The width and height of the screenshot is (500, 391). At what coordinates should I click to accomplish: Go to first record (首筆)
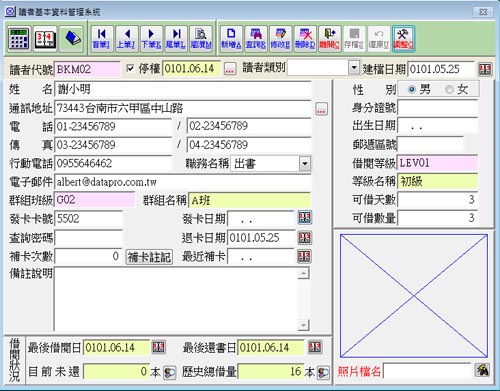[x=101, y=39]
